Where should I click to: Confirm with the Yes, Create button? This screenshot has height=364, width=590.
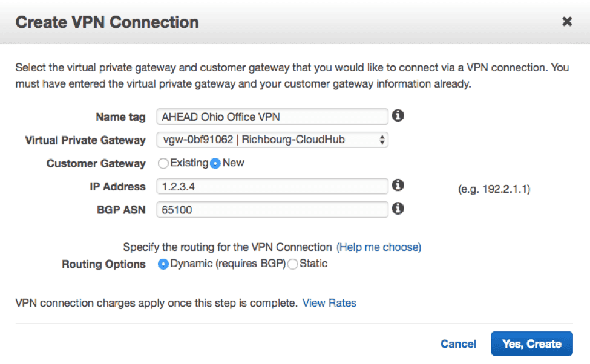point(532,343)
